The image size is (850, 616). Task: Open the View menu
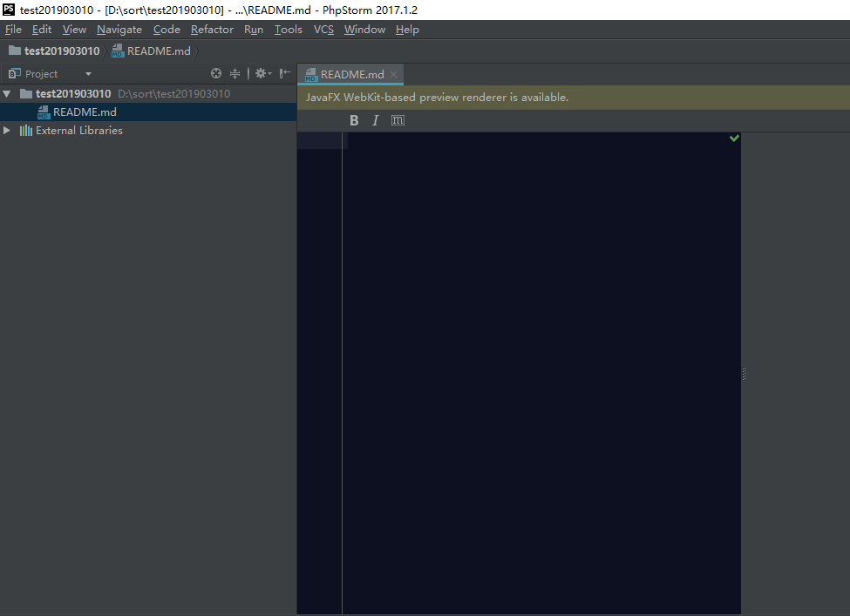74,30
